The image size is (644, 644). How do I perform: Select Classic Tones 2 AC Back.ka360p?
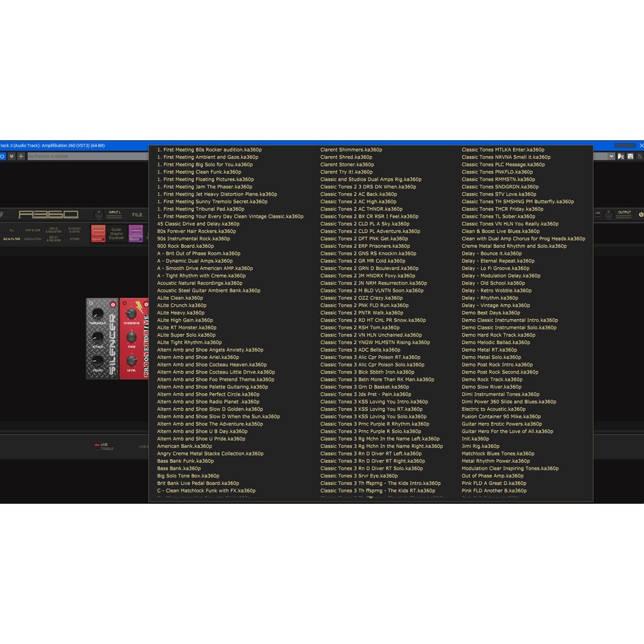click(358, 194)
